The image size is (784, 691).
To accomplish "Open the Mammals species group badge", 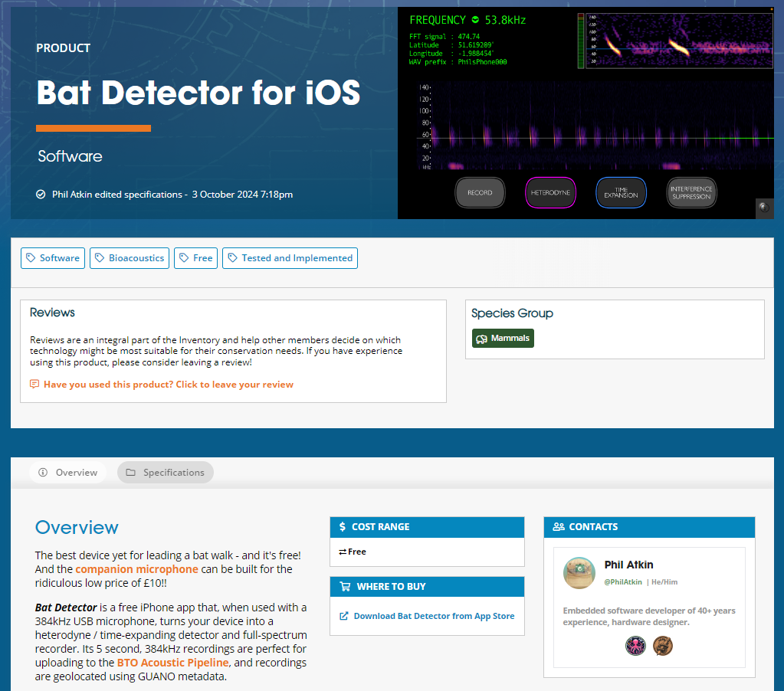I will [503, 339].
